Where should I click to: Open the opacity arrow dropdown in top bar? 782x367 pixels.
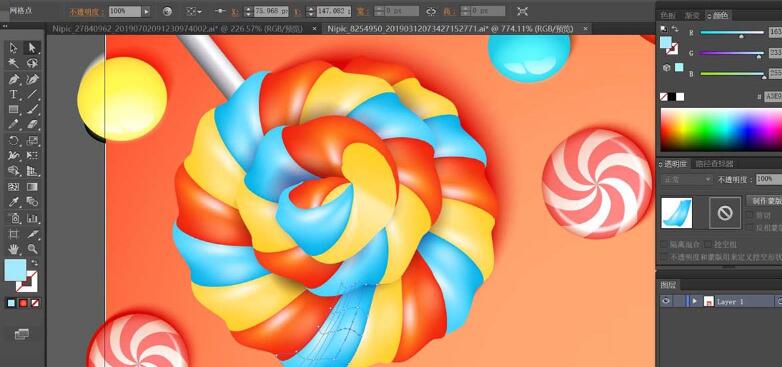pos(146,11)
